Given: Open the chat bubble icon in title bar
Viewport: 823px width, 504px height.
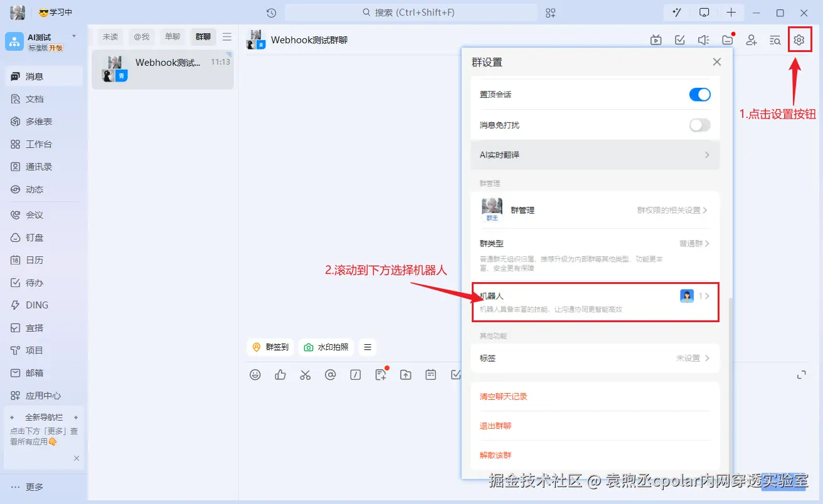Looking at the screenshot, I should coord(704,13).
